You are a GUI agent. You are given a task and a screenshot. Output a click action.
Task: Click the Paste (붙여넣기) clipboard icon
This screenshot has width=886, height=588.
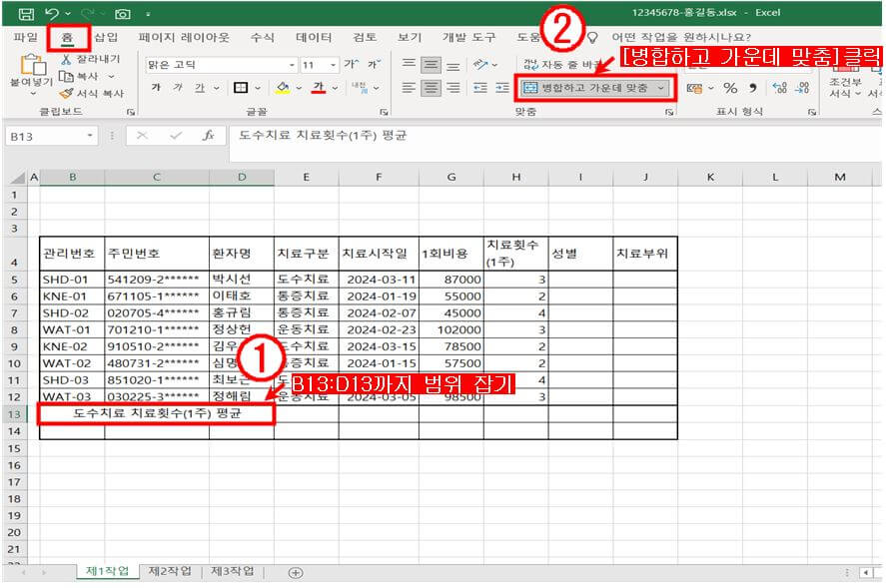(33, 65)
